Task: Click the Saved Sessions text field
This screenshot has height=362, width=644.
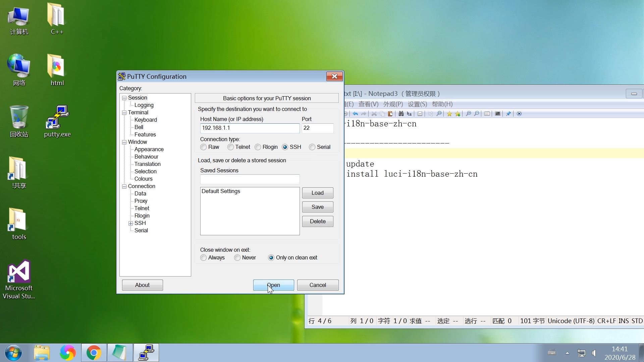Action: click(x=250, y=179)
